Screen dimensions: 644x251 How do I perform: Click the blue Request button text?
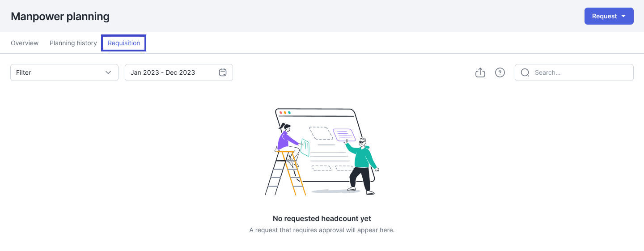pos(604,16)
